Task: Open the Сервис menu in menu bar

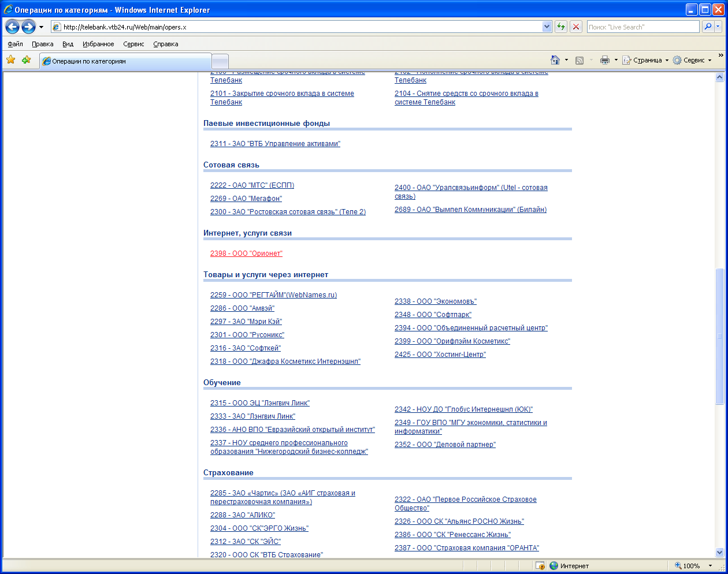Action: pos(133,44)
